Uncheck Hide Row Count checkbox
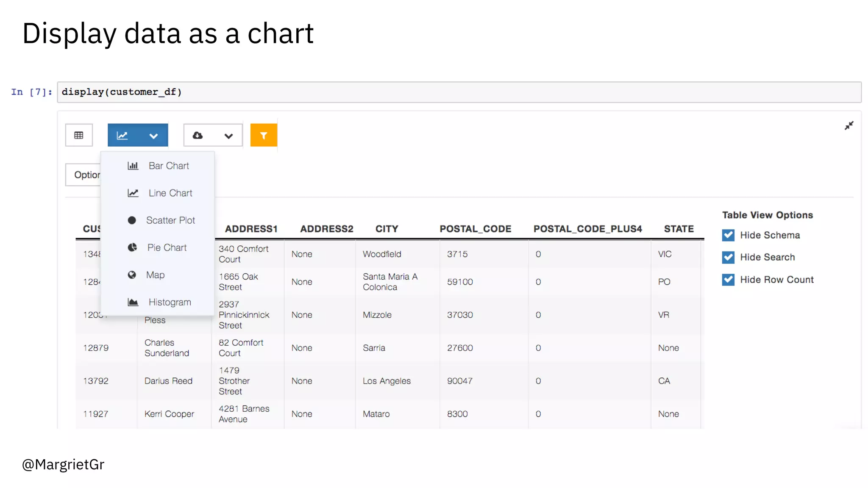 pyautogui.click(x=728, y=280)
